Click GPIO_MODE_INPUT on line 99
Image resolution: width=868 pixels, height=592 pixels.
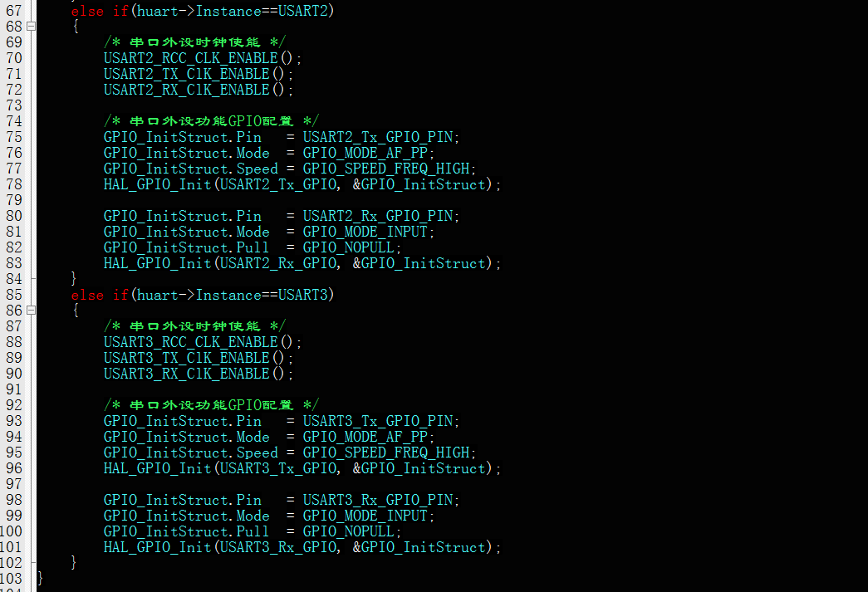tap(366, 516)
